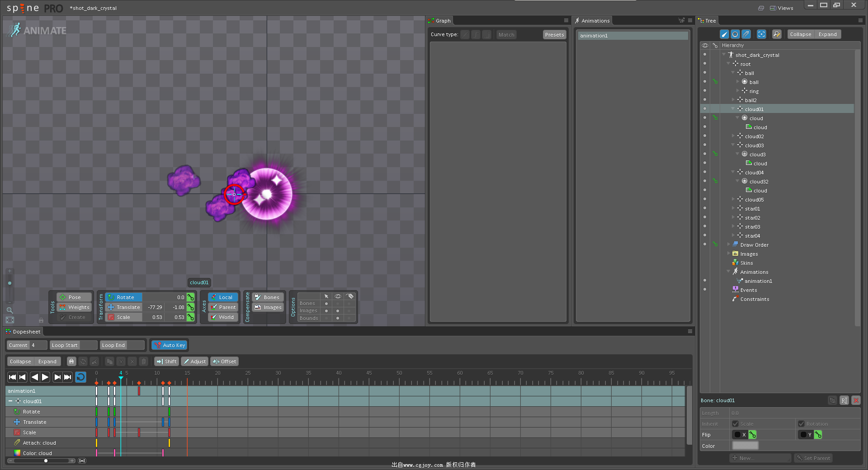Toggle Bones compensation
868x470 pixels.
tap(268, 297)
